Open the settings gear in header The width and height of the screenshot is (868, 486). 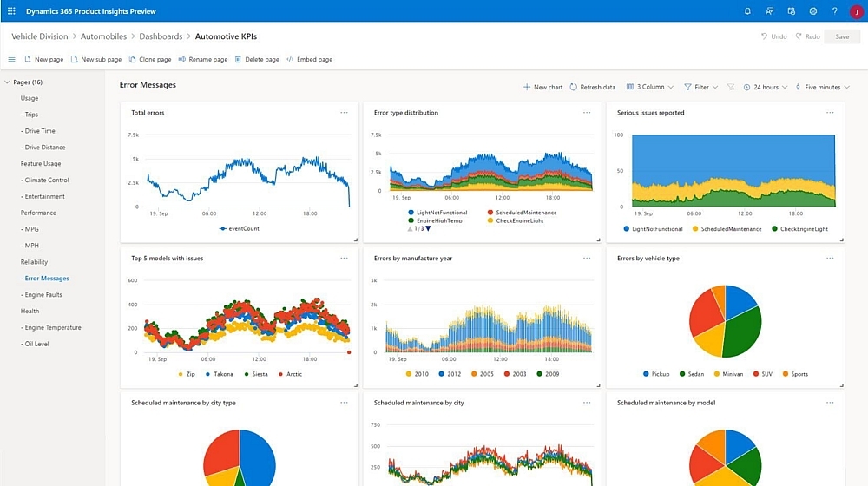[x=813, y=11]
